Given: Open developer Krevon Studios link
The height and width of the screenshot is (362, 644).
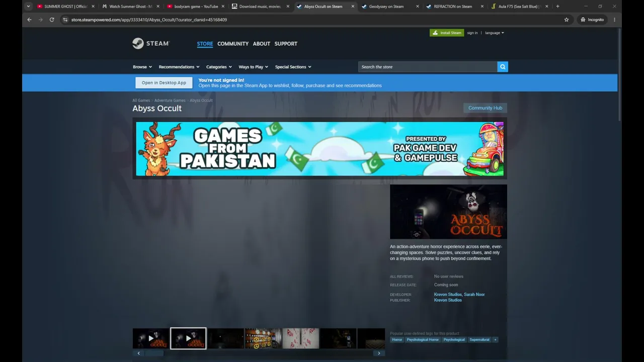Looking at the screenshot, I should 448,295.
